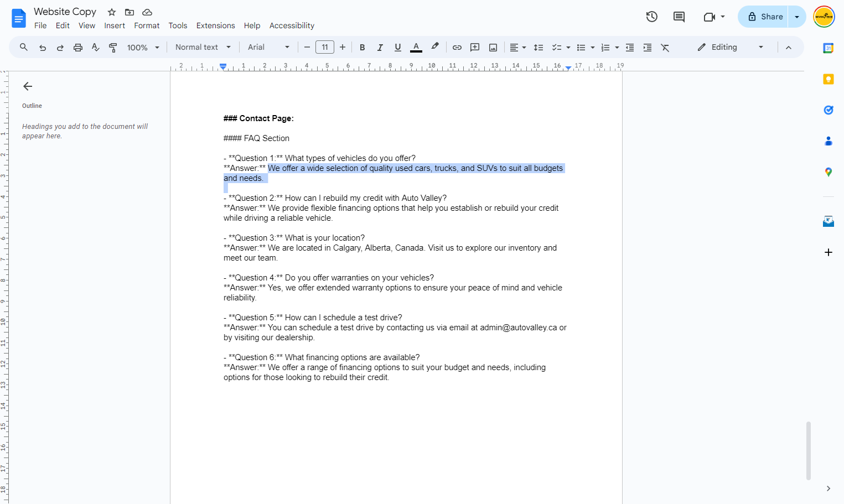
Task: Open the text alignment dropdown
Action: click(x=517, y=48)
